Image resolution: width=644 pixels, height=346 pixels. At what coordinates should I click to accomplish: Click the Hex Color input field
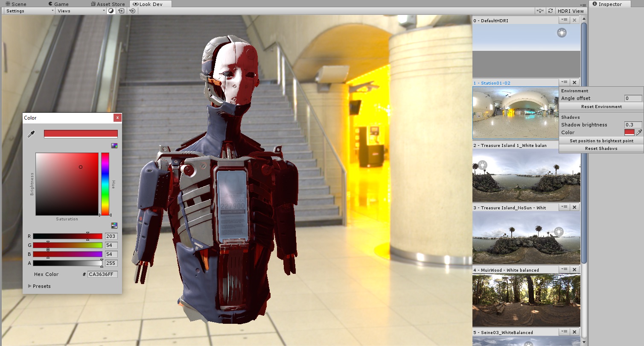coord(102,274)
